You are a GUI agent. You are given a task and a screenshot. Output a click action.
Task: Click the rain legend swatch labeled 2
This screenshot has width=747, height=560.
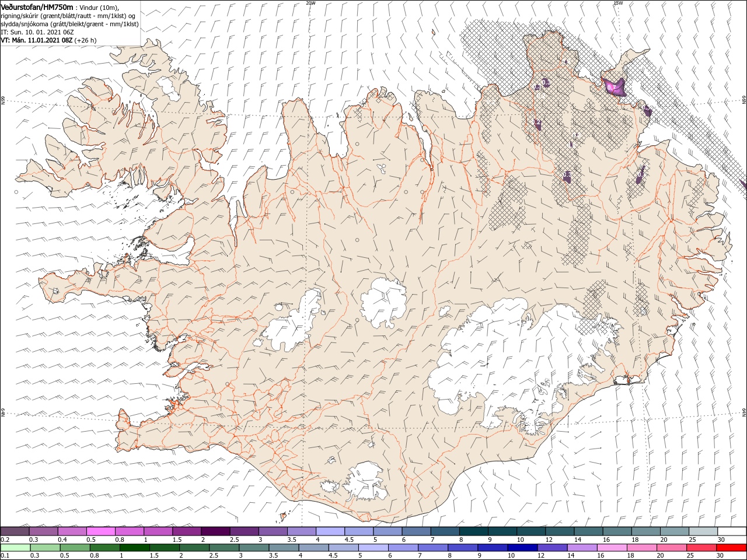coord(194,548)
